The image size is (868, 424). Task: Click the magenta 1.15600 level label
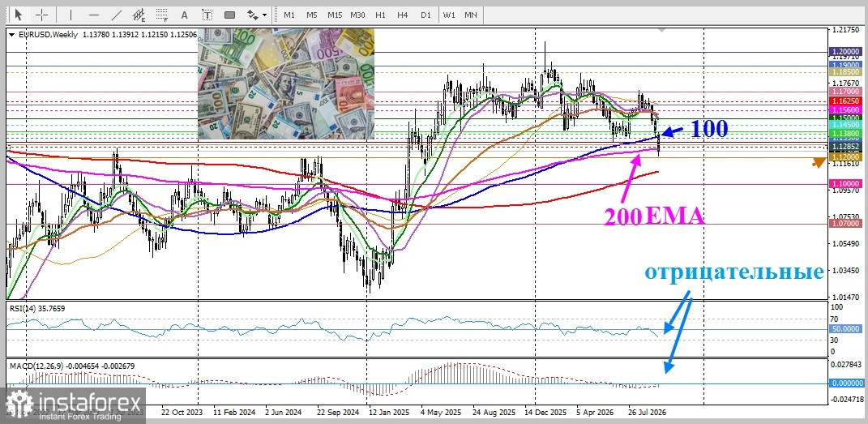845,110
